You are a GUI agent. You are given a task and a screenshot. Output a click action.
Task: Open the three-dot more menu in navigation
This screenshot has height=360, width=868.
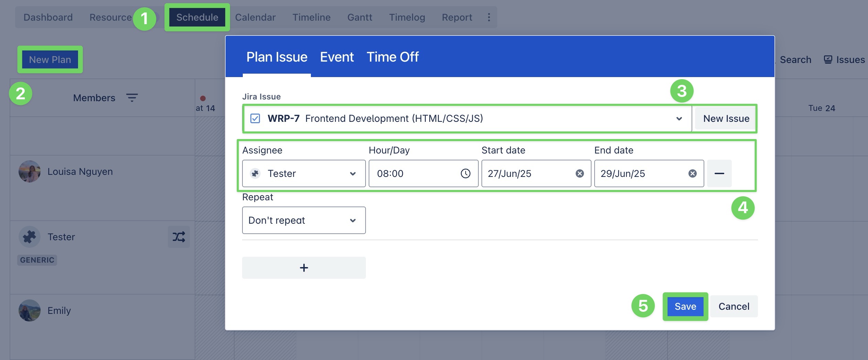point(489,17)
